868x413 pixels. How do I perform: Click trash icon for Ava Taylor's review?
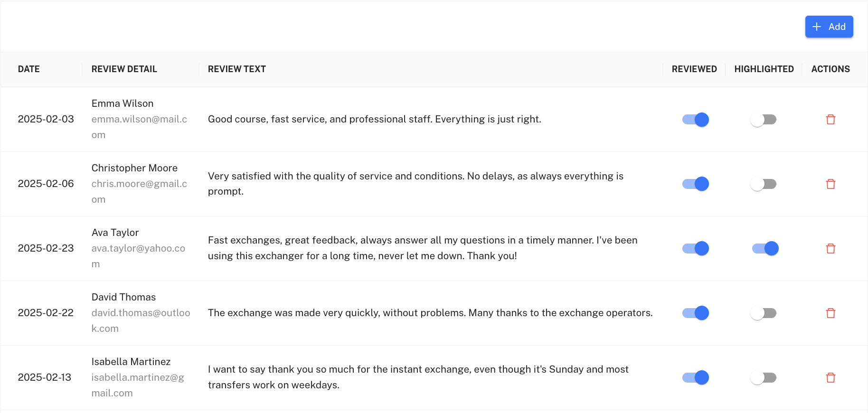pos(830,248)
